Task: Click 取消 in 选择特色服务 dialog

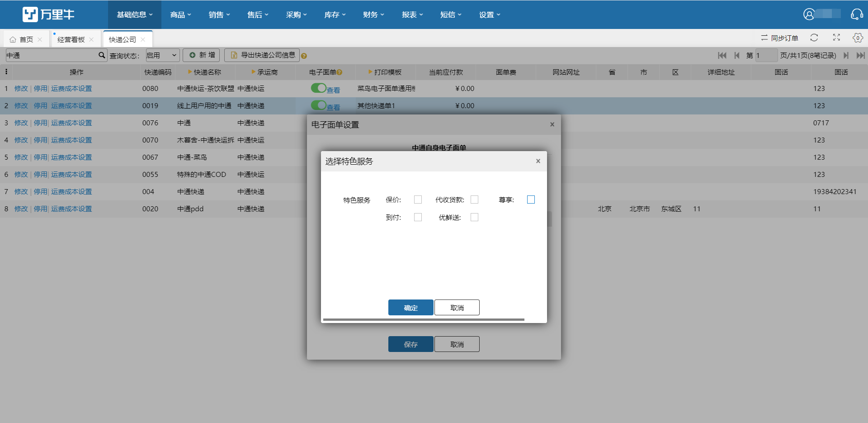Action: tap(457, 308)
